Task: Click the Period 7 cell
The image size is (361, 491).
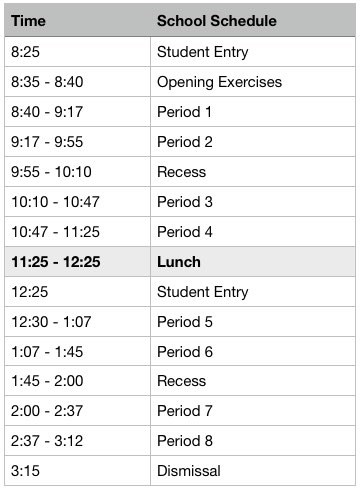Action: pos(253,411)
